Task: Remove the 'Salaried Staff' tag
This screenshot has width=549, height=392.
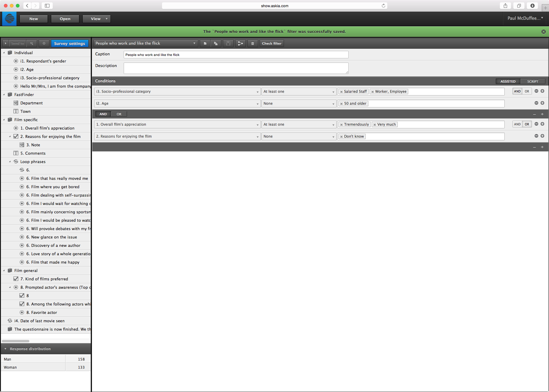Action: click(x=341, y=92)
